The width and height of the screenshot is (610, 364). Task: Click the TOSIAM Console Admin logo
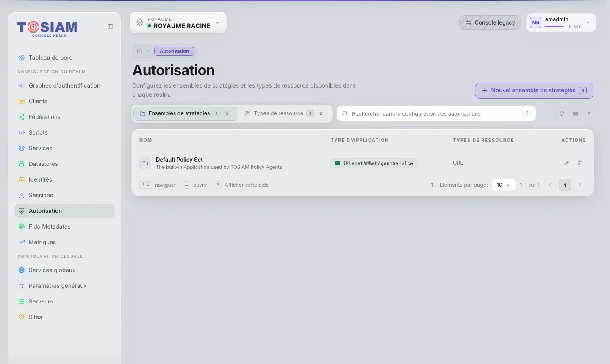click(47, 29)
